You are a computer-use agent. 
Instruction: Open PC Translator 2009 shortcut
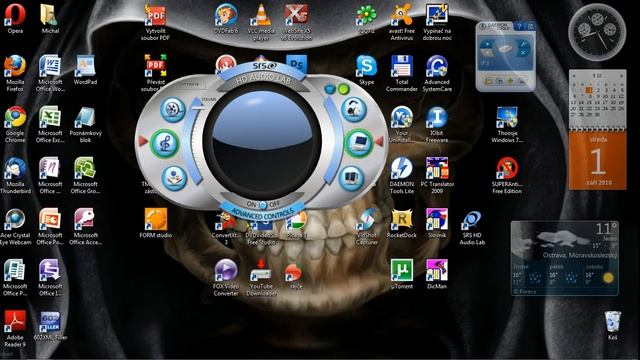click(x=437, y=176)
